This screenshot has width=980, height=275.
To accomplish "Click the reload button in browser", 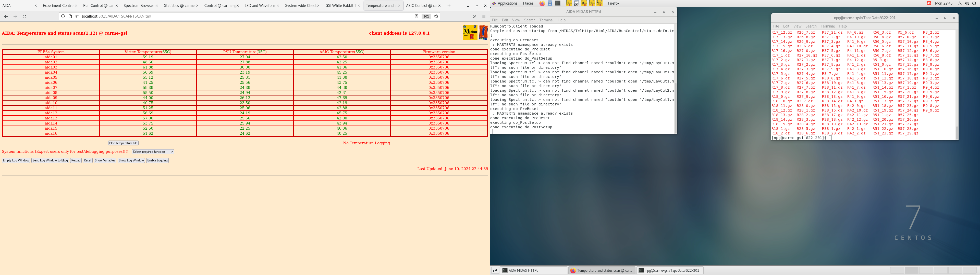I will 24,16.
